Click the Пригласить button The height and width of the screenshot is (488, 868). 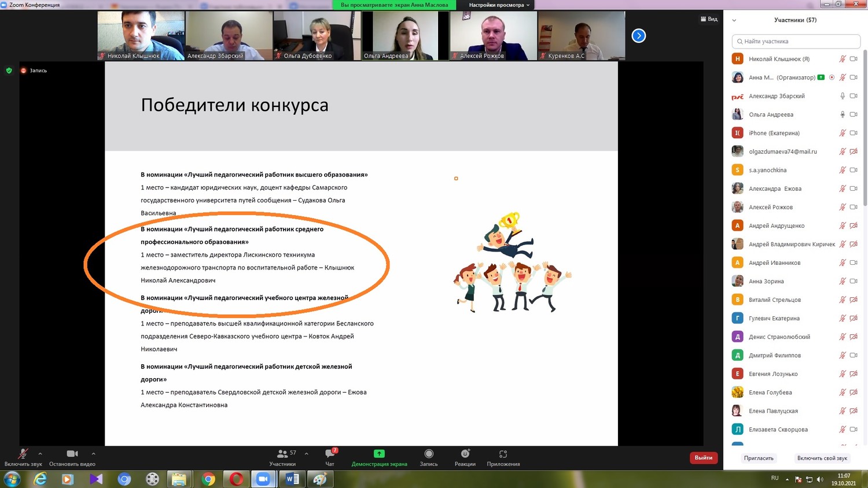pos(759,458)
